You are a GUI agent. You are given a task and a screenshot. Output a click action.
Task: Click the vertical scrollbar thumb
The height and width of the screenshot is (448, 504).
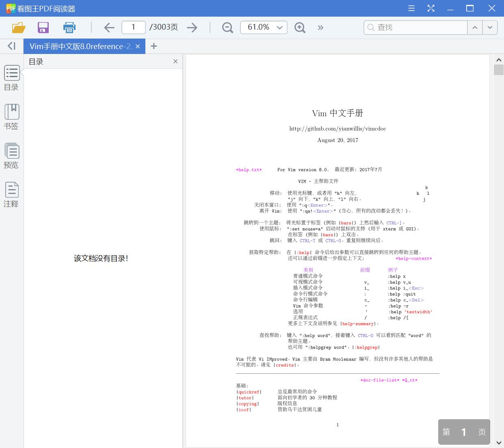tap(499, 69)
